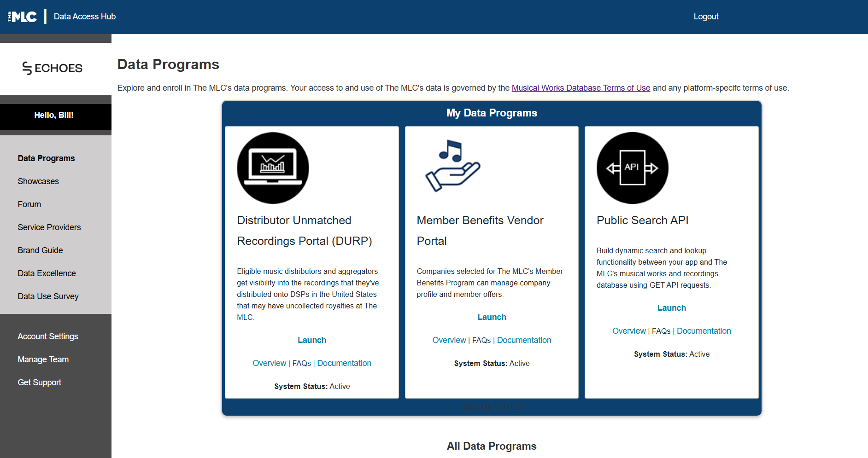Click the 'My Data Programs' panel title

pos(492,113)
